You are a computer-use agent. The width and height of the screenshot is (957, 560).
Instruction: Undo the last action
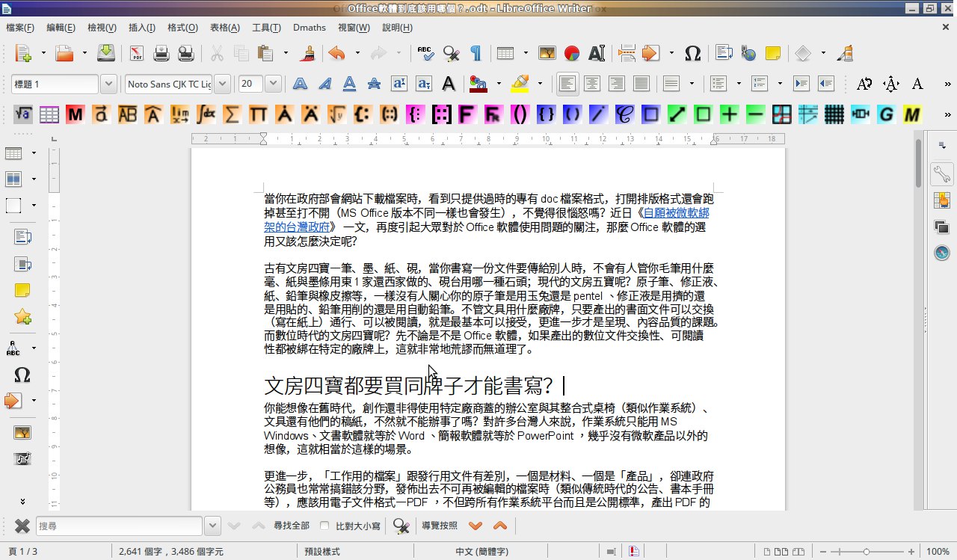(x=336, y=53)
